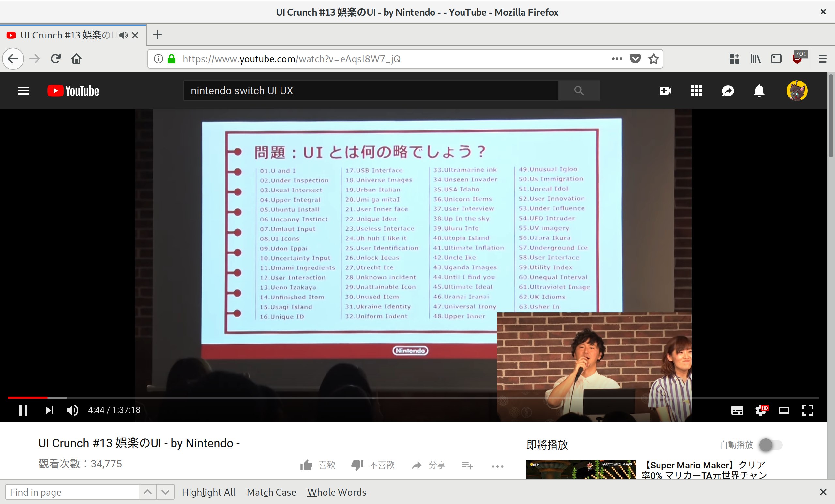Image resolution: width=835 pixels, height=504 pixels.
Task: Open the uBlock extension showing 701
Action: pyautogui.click(x=799, y=58)
